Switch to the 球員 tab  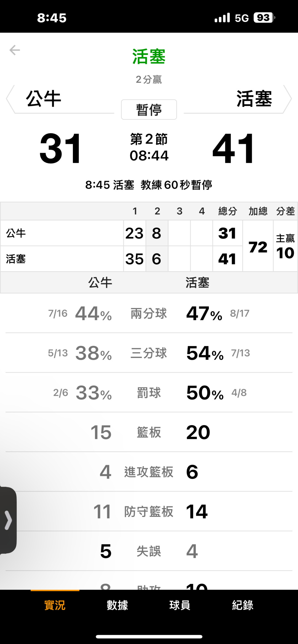click(x=180, y=605)
